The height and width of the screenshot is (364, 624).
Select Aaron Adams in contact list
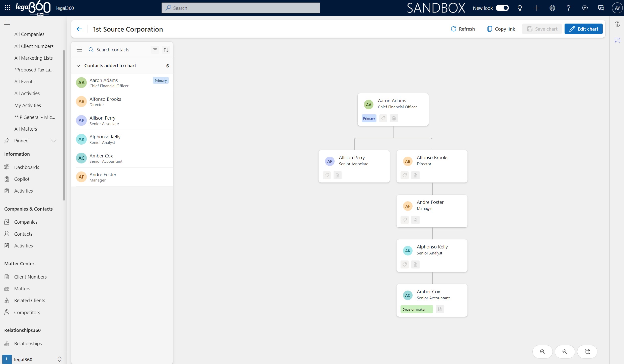tap(122, 83)
